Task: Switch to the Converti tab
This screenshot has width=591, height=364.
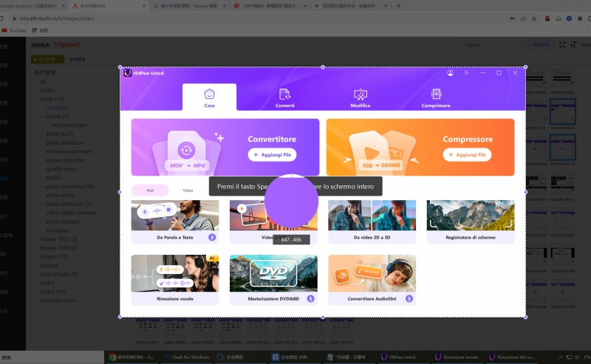Action: 285,97
